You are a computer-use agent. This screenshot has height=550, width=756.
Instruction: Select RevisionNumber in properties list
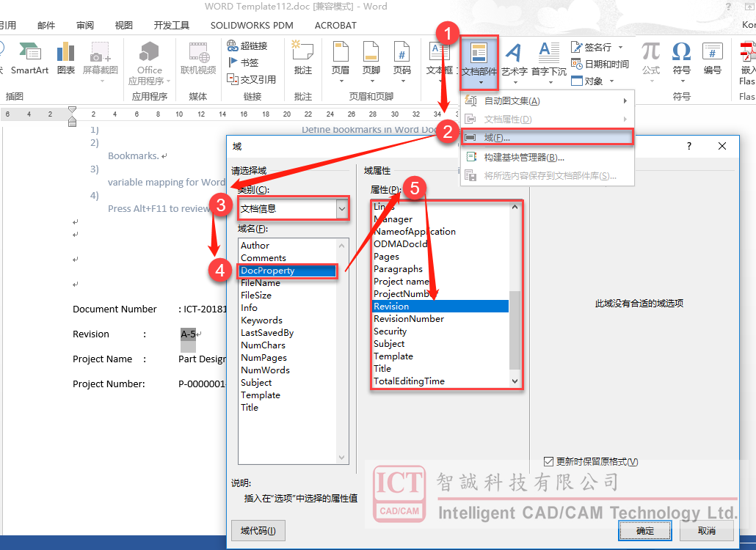pos(440,319)
